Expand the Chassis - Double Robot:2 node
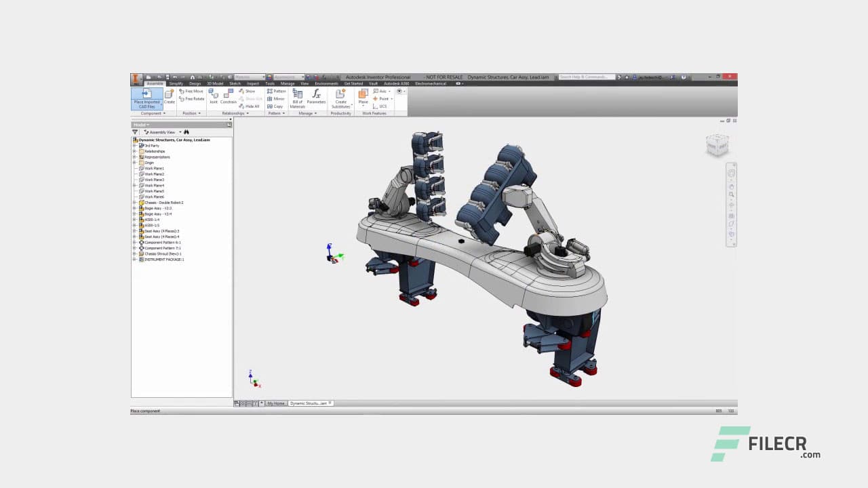 134,203
